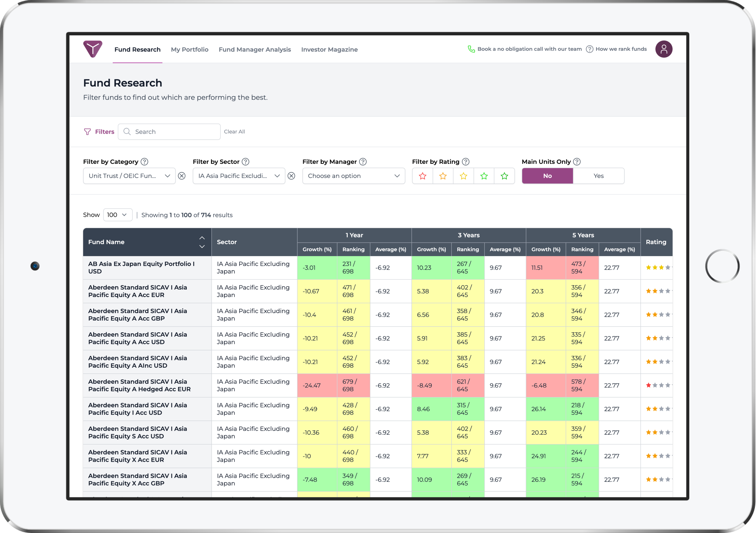Viewport: 756px width, 533px height.
Task: Open the Filter by Category dropdown
Action: pyautogui.click(x=129, y=176)
